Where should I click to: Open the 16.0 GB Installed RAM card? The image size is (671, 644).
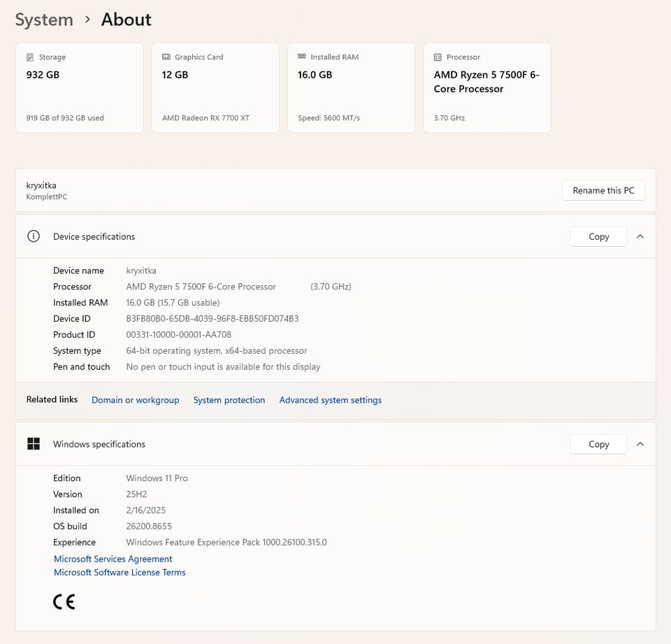coord(351,88)
